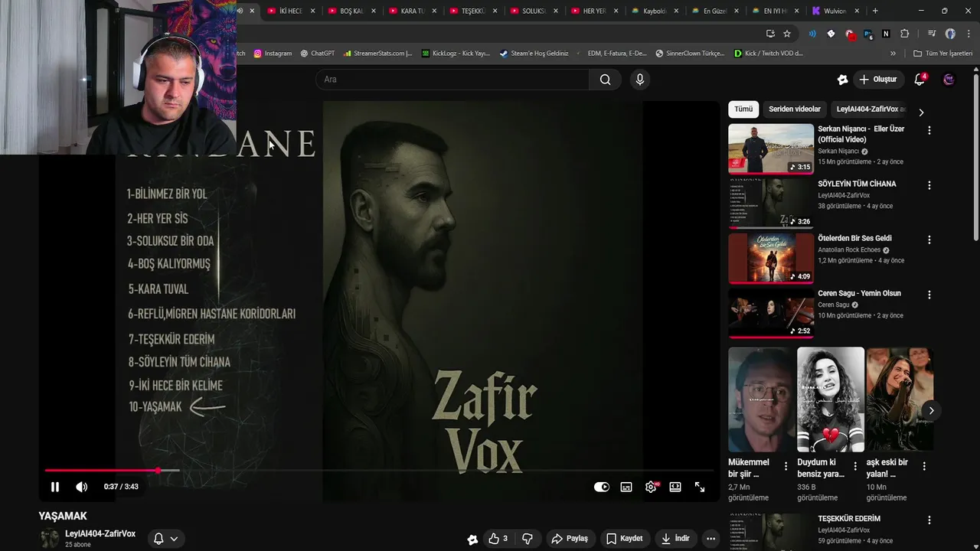Open the Chrome extensions puzzle icon
The height and width of the screenshot is (551, 980).
tap(905, 34)
